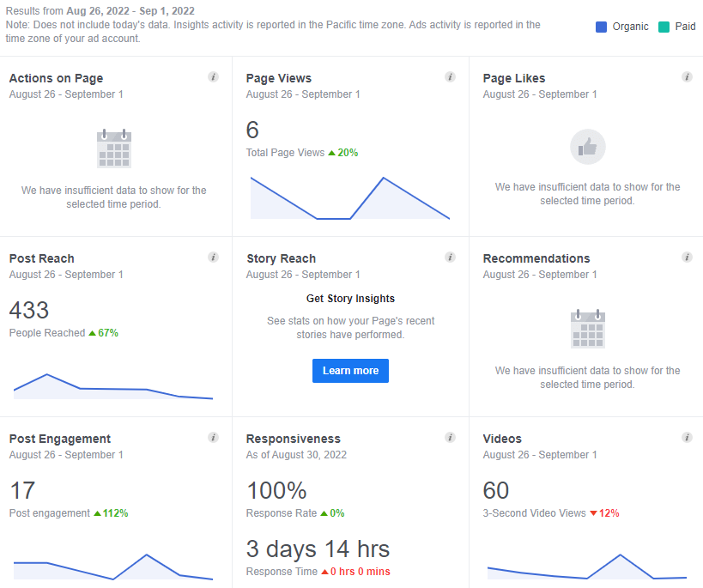Click info icon on Story Reach card

(x=450, y=258)
